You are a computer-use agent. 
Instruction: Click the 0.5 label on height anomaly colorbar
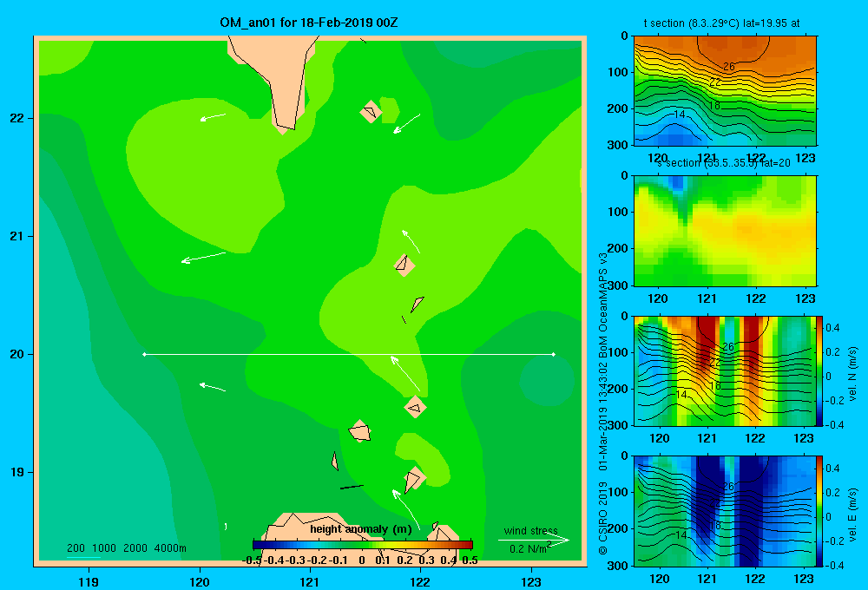click(x=470, y=560)
